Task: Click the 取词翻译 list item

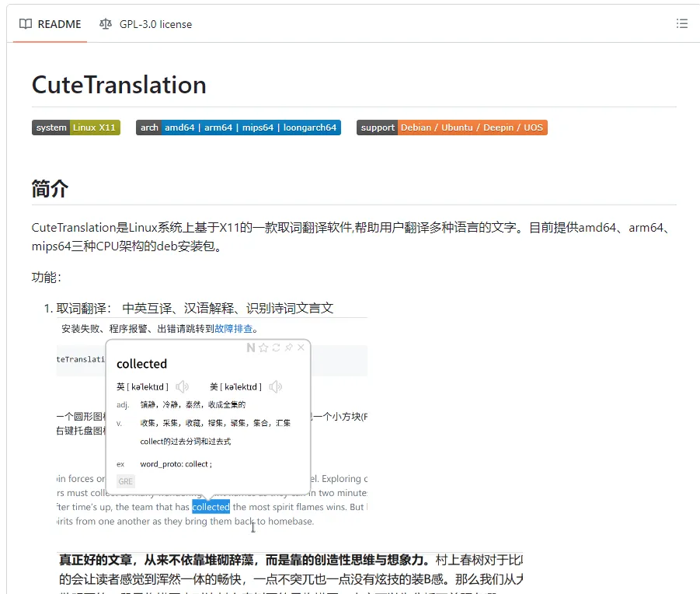Action: (195, 308)
